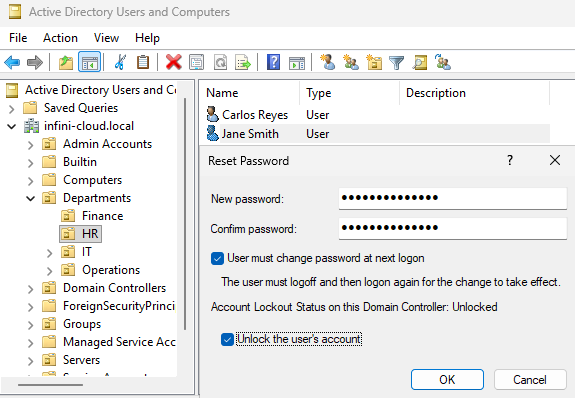Click the Forward arrow toolbar icon
This screenshot has width=575, height=398.
coord(35,62)
